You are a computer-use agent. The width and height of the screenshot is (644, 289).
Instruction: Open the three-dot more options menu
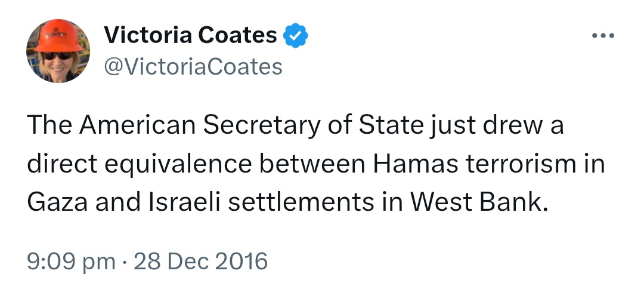[x=603, y=37]
